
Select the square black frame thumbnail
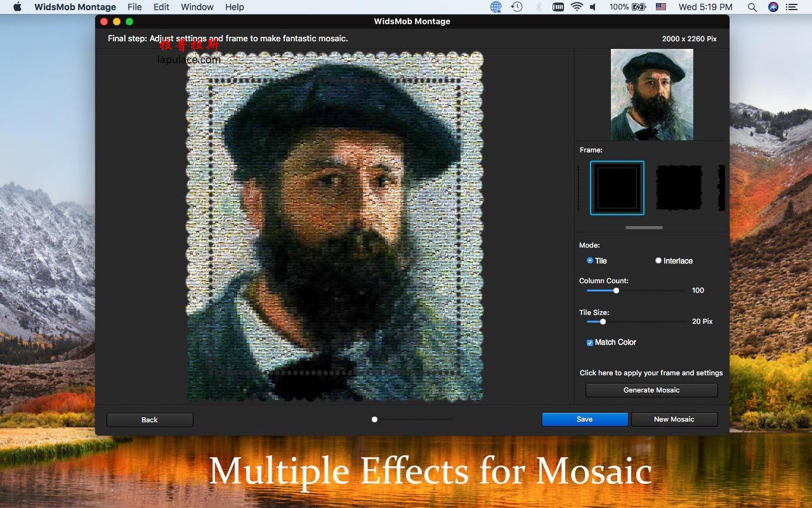pyautogui.click(x=617, y=188)
